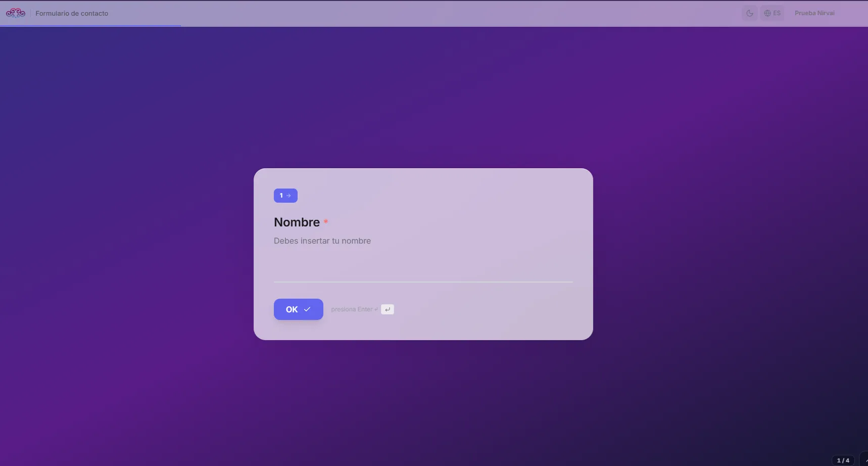Click the Nombre question heading
The image size is (868, 466).
click(297, 222)
